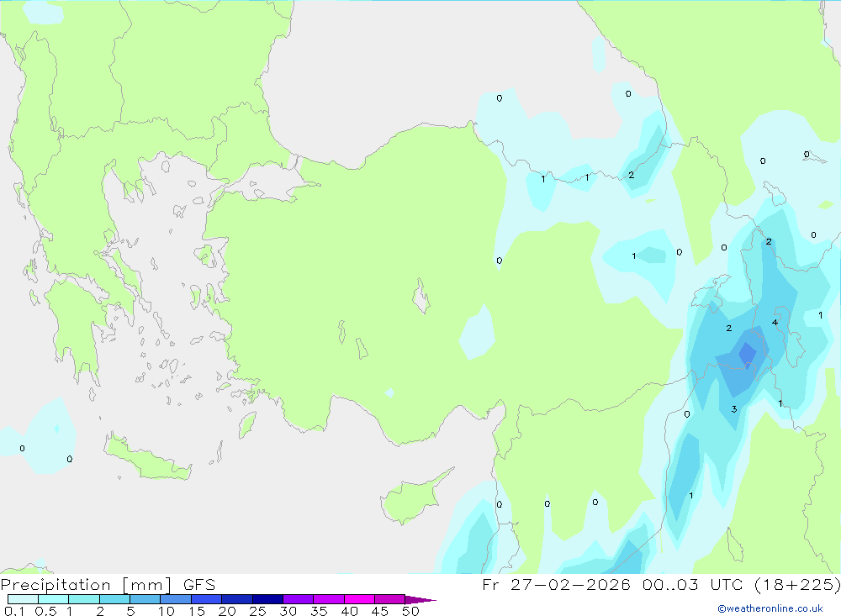This screenshot has height=616, width=841.
Task: Click the legend tick label "0.1"
Action: (x=14, y=611)
